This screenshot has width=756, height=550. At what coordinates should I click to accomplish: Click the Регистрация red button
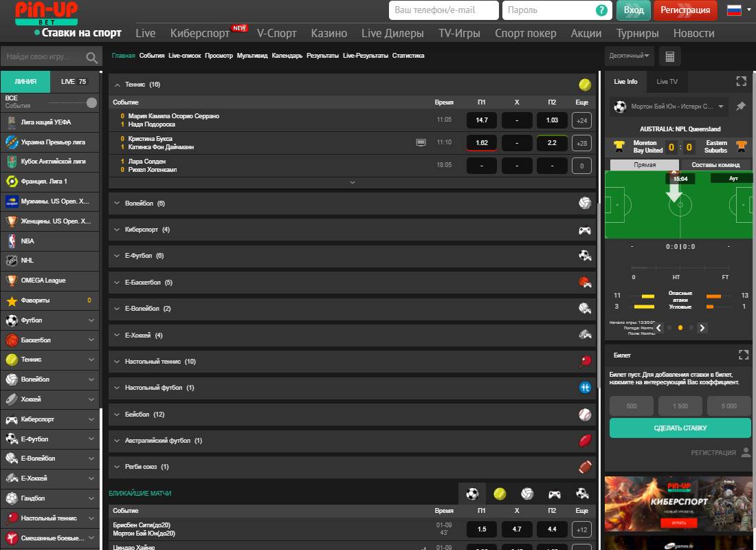[685, 10]
